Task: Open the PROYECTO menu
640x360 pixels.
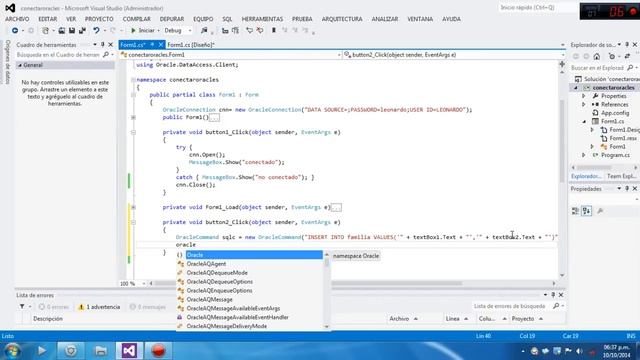Action: (x=99, y=19)
